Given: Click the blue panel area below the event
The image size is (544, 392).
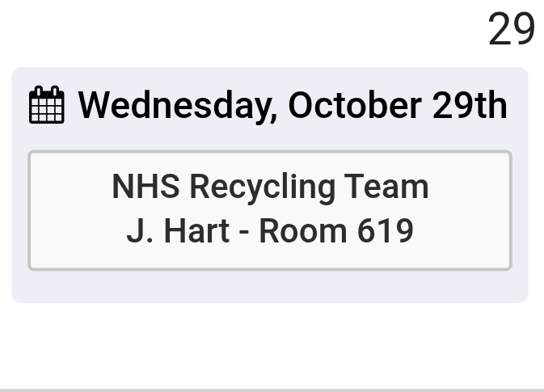Looking at the screenshot, I should pyautogui.click(x=270, y=286).
